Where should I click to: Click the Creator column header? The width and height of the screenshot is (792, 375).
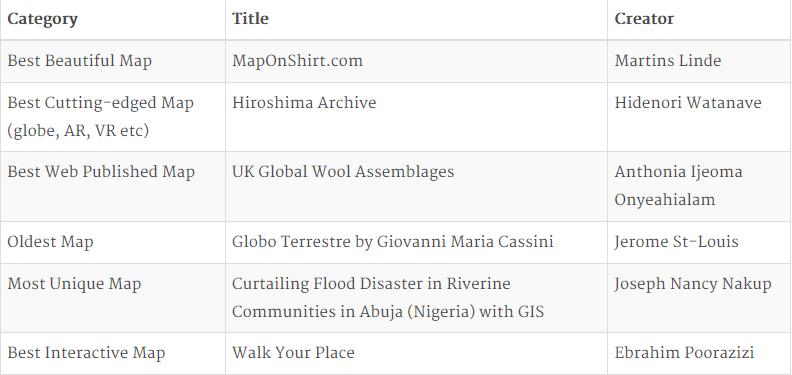click(x=644, y=19)
